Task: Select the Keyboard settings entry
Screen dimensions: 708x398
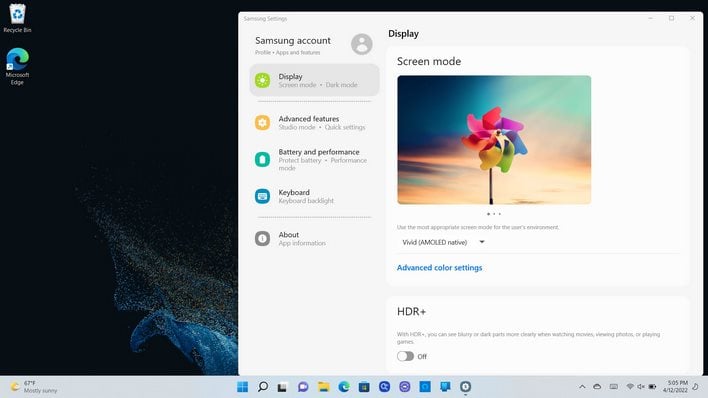Action: click(315, 196)
